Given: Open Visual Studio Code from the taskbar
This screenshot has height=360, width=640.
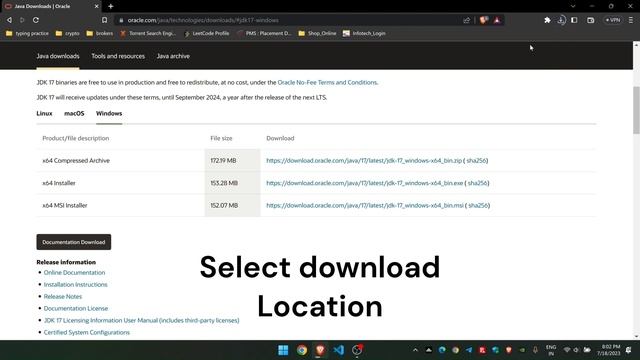Looking at the screenshot, I should click(338, 350).
